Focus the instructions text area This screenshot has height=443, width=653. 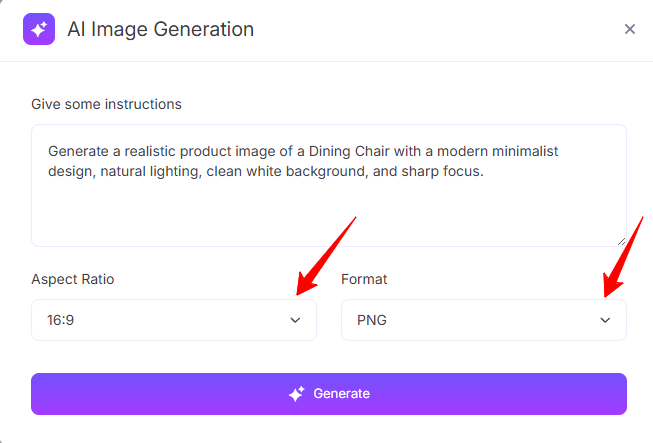(329, 185)
